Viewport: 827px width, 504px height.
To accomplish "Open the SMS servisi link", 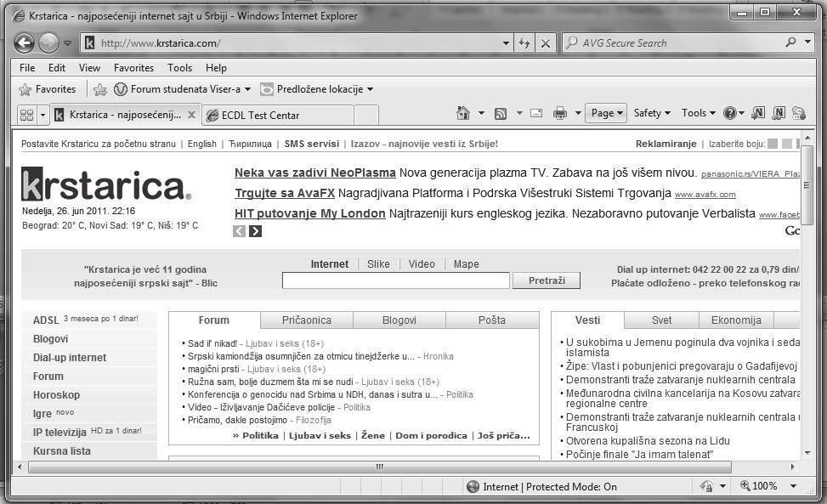I will (x=312, y=144).
